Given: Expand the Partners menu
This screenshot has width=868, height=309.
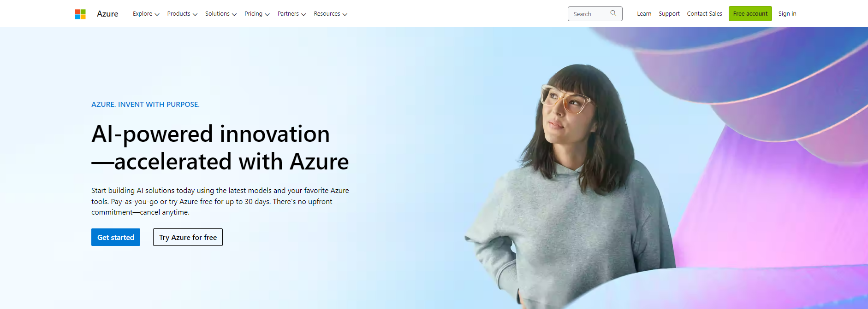Looking at the screenshot, I should (291, 14).
